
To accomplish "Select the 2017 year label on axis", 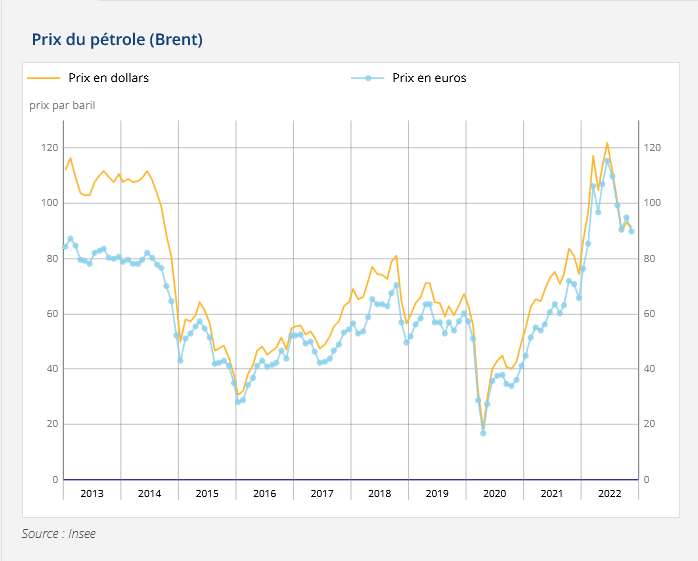I will coord(322,493).
